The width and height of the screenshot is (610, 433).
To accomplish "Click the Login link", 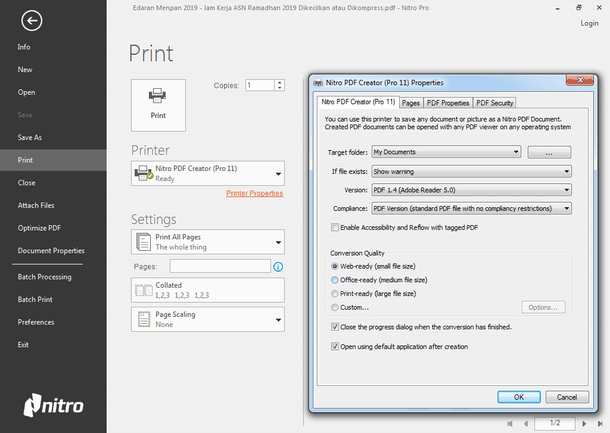I will click(x=589, y=23).
